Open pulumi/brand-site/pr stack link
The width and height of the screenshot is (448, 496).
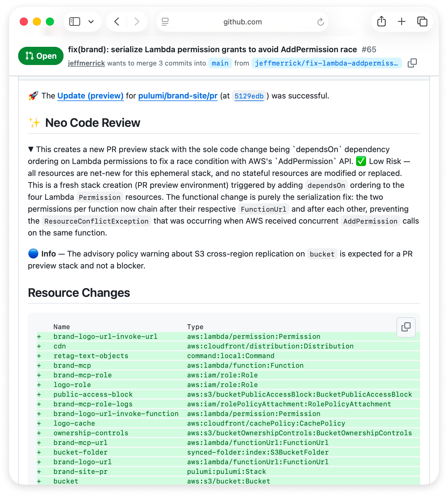tap(178, 96)
